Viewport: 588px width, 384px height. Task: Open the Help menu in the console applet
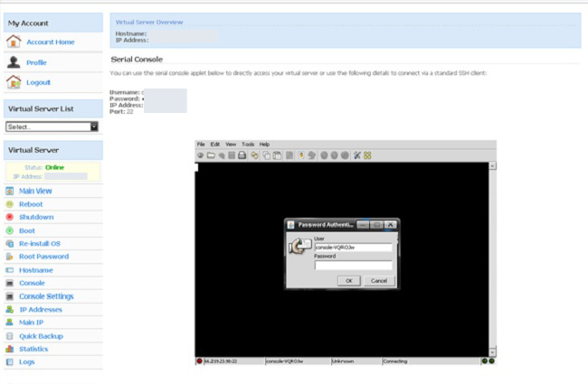pyautogui.click(x=264, y=145)
